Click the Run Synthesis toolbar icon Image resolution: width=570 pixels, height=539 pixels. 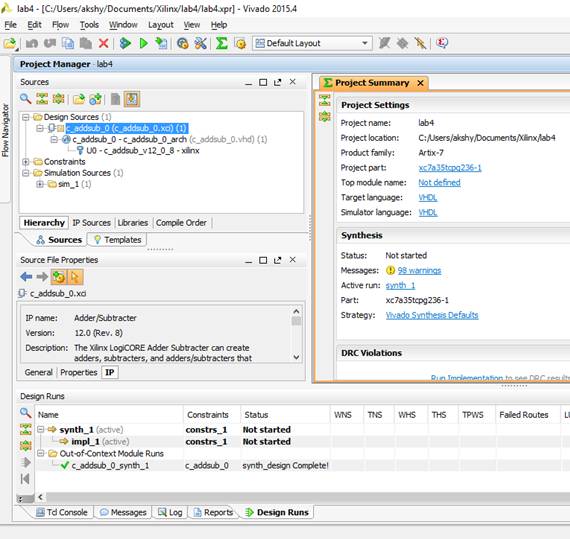(x=125, y=43)
